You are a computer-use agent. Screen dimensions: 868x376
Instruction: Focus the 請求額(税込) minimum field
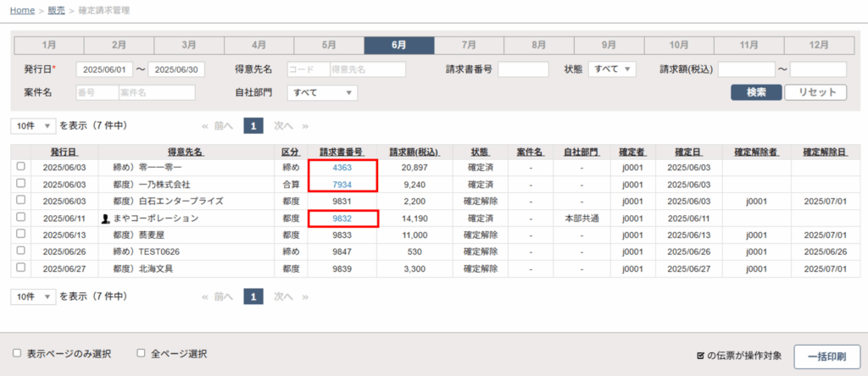click(746, 69)
